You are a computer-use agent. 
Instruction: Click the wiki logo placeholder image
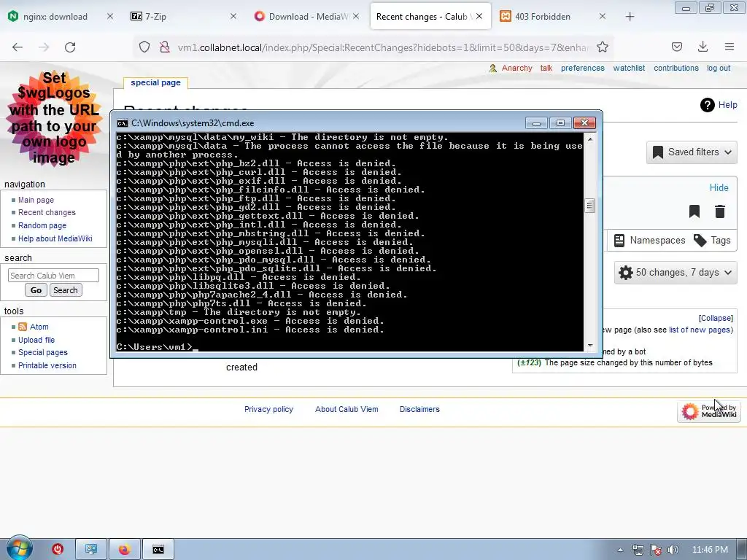pos(54,118)
